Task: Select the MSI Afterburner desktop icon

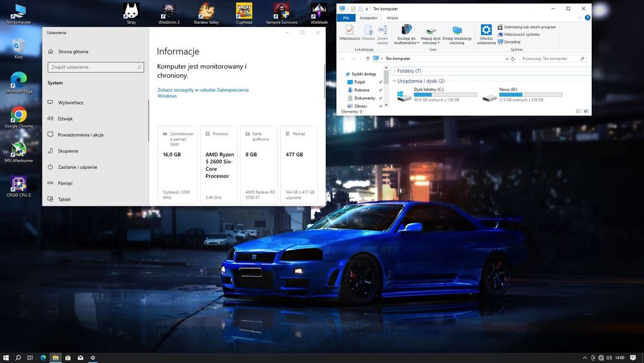Action: [x=19, y=152]
